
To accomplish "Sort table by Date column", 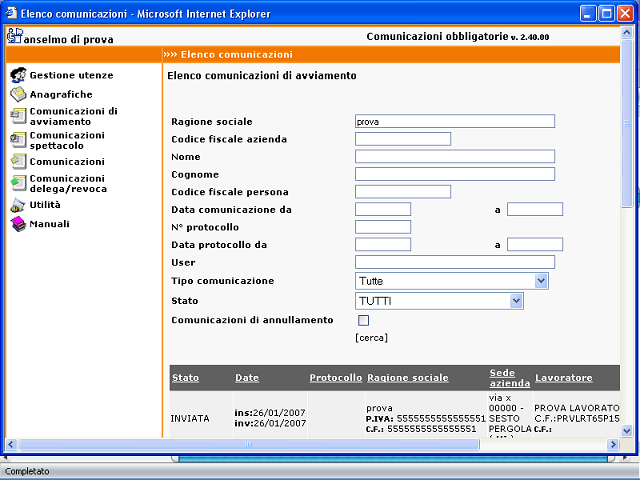I will 247,378.
